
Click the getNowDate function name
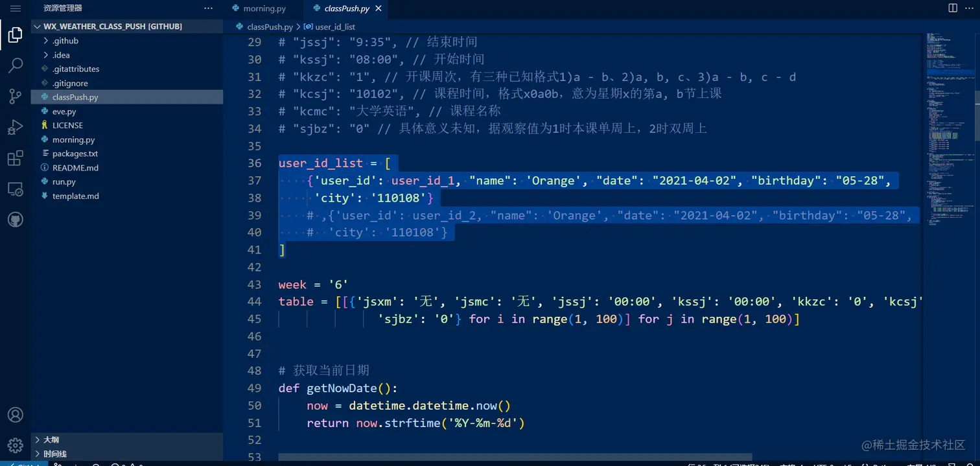tap(342, 388)
